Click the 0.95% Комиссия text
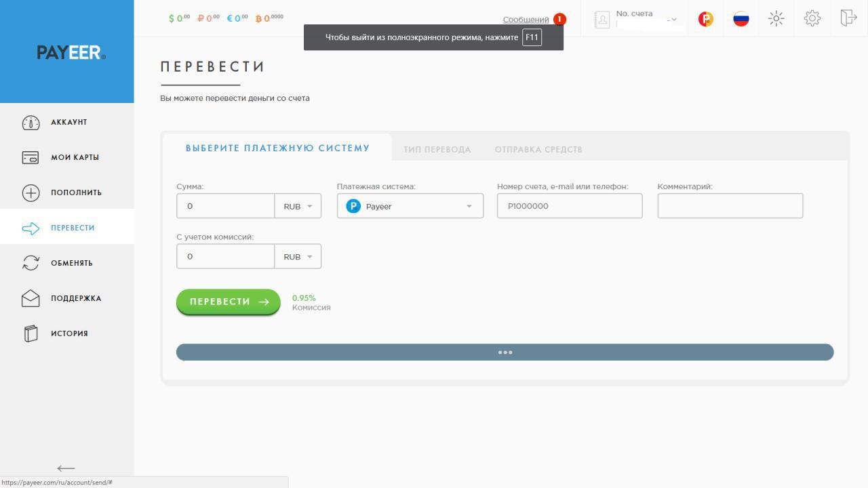Viewport: 868px width, 488px height. coord(311,303)
